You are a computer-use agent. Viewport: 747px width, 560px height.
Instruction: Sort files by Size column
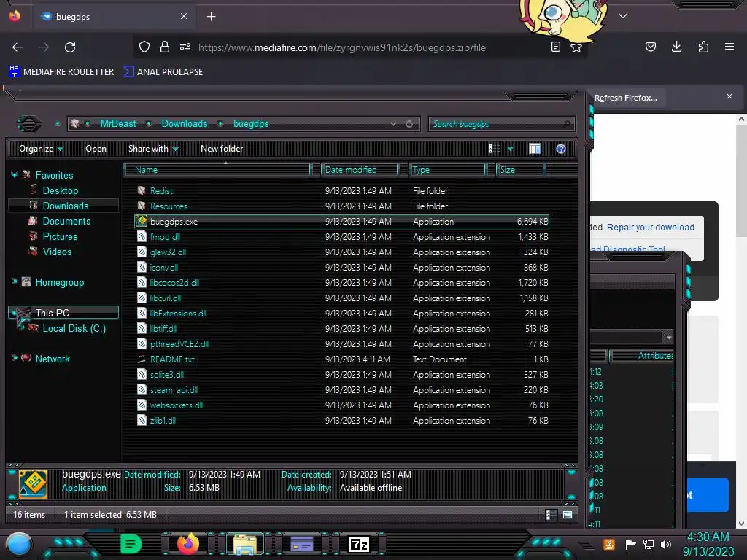tap(520, 169)
